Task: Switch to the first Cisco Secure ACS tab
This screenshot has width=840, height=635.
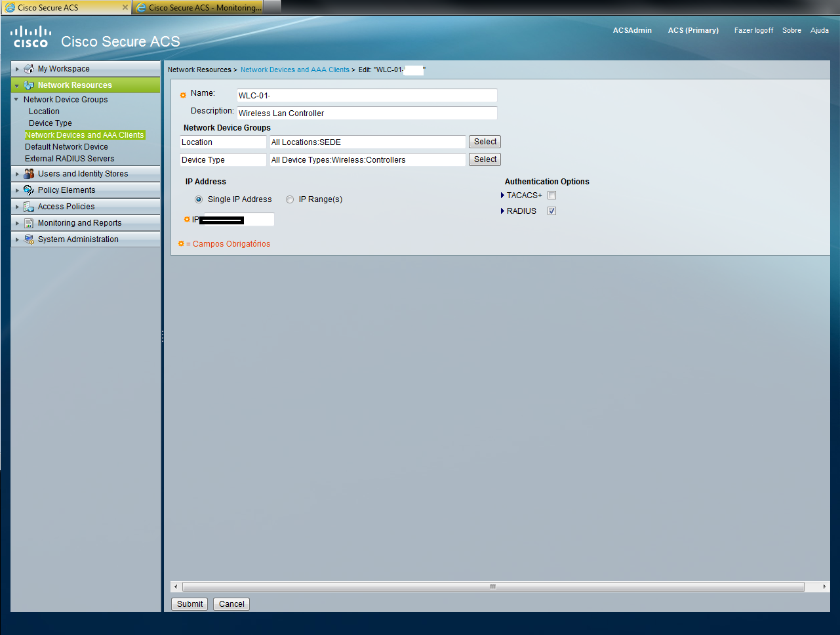Action: pos(66,7)
